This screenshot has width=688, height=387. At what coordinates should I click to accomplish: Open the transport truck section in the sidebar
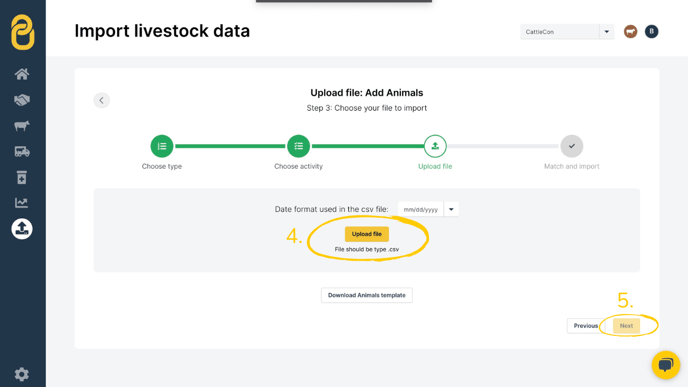pos(22,152)
